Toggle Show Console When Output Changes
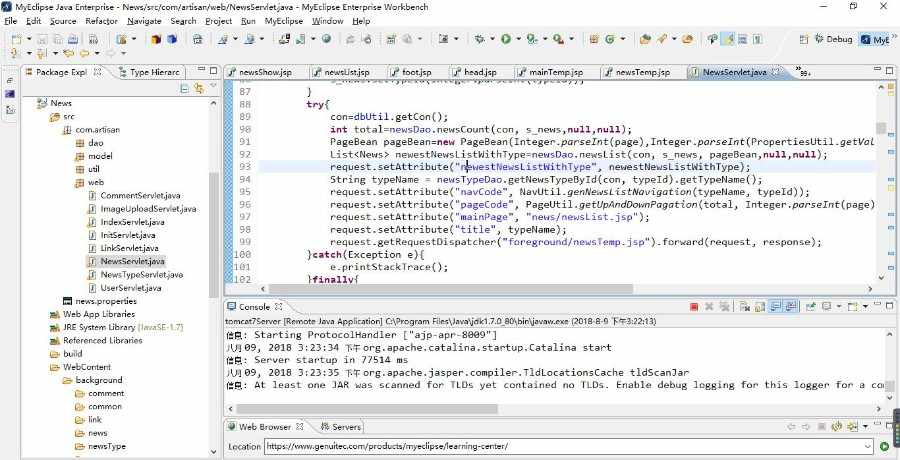Screen dimensions: 900x460 pos(775,307)
